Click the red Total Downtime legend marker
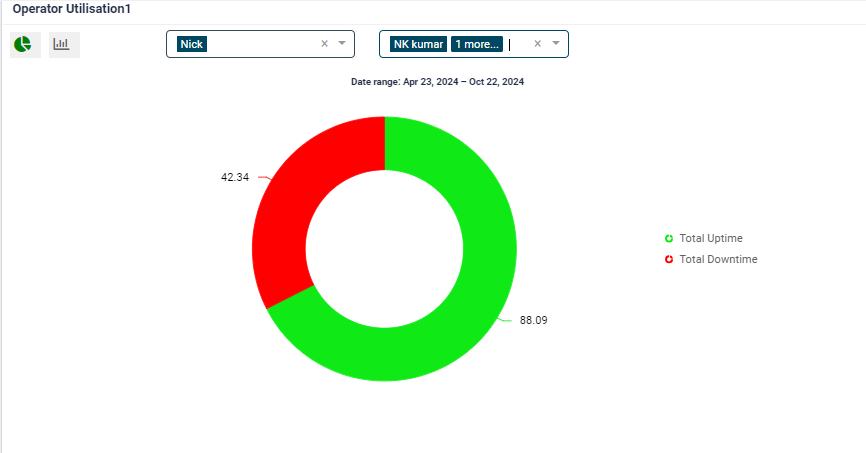 click(x=669, y=259)
